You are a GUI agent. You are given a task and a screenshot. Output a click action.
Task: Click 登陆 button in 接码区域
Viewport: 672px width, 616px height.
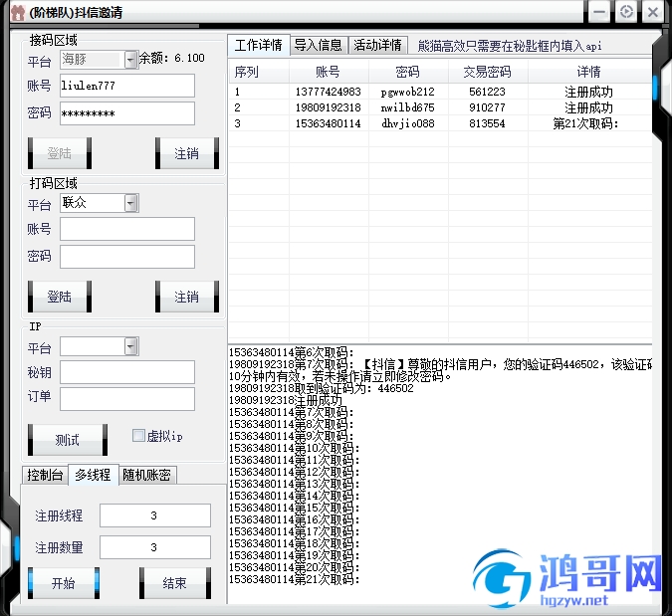click(x=60, y=153)
